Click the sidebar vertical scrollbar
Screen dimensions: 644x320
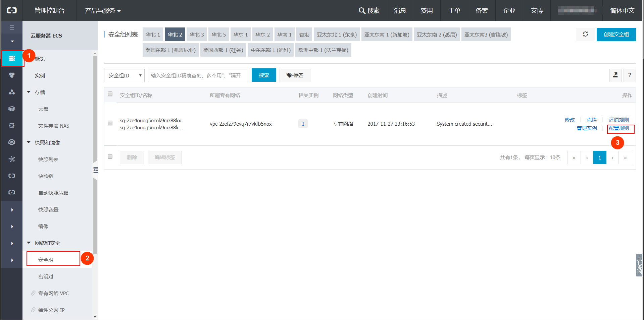pyautogui.click(x=95, y=151)
